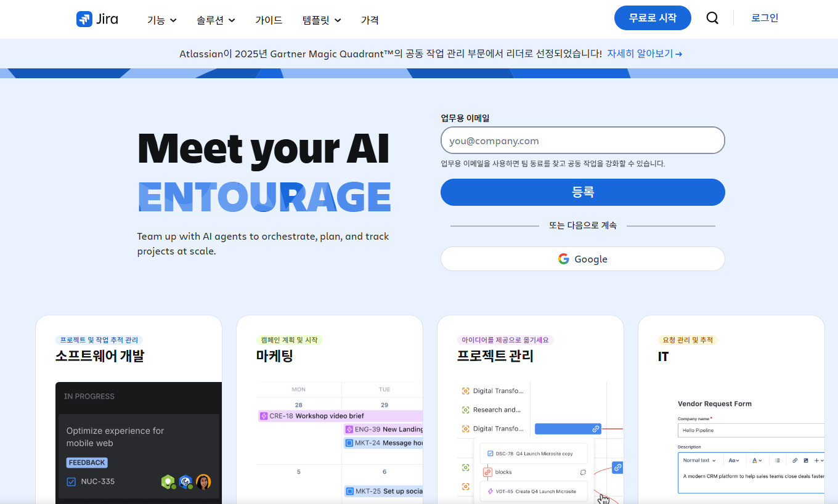The height and width of the screenshot is (504, 838).
Task: Go to 가이드 in the navigation
Action: coord(269,20)
